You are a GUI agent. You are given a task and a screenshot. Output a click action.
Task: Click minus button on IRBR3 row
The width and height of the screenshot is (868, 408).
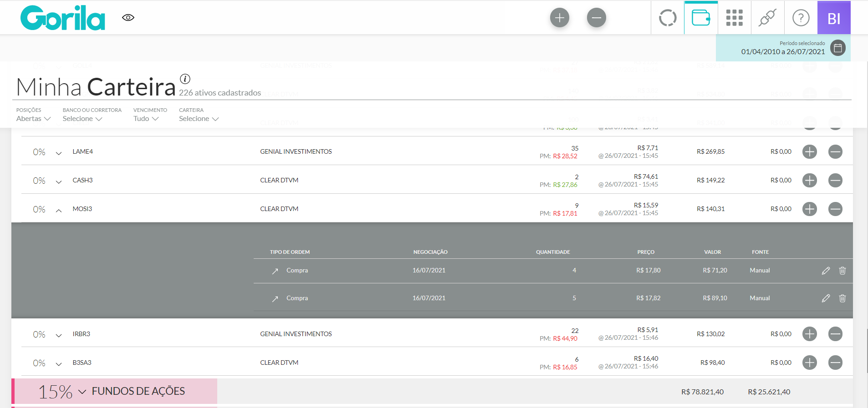pos(835,334)
